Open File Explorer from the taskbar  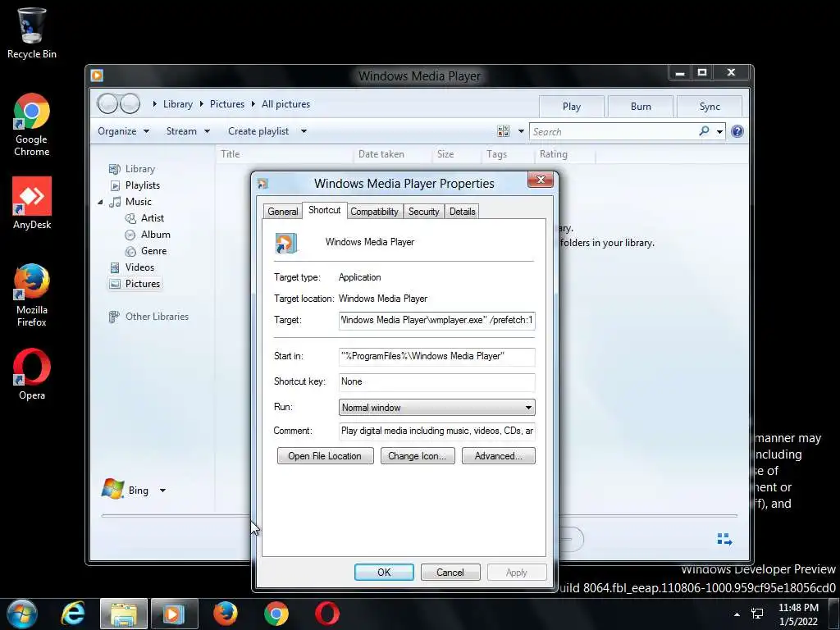124,614
